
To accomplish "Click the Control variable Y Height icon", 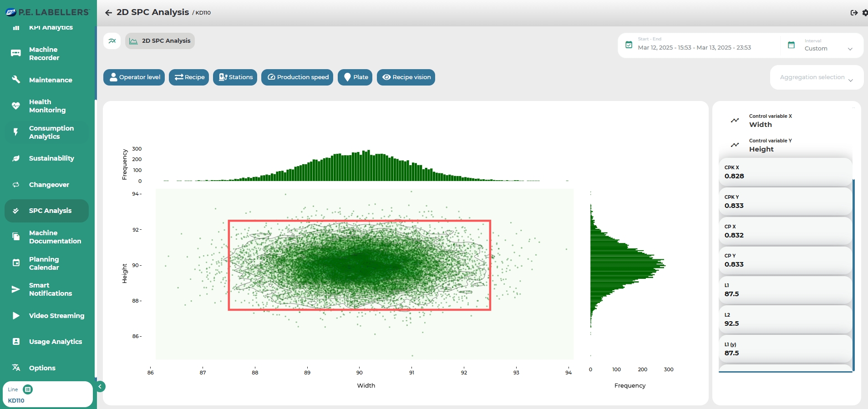I will pyautogui.click(x=735, y=145).
